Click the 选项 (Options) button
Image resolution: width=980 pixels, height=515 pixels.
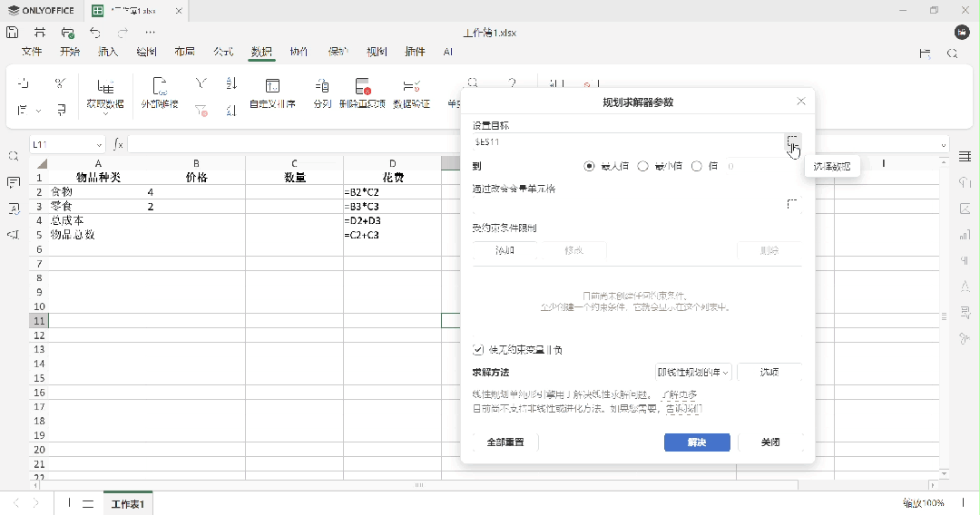[769, 372]
